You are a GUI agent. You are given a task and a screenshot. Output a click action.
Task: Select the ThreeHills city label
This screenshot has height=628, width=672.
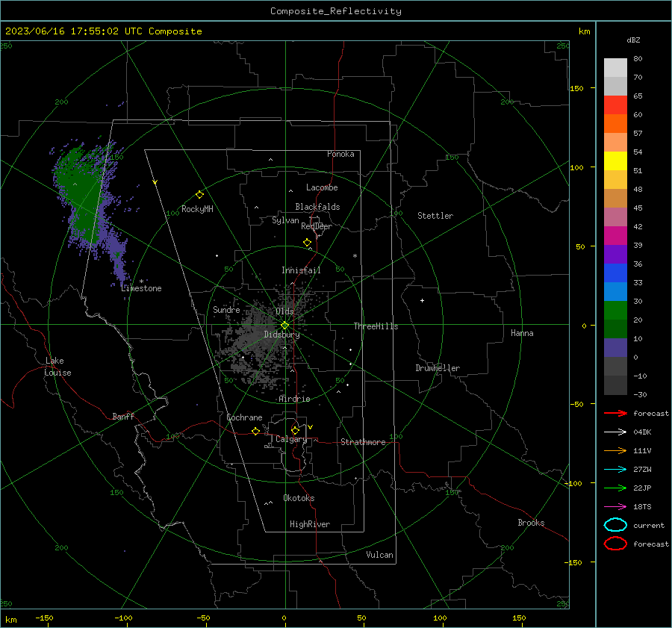coord(376,326)
